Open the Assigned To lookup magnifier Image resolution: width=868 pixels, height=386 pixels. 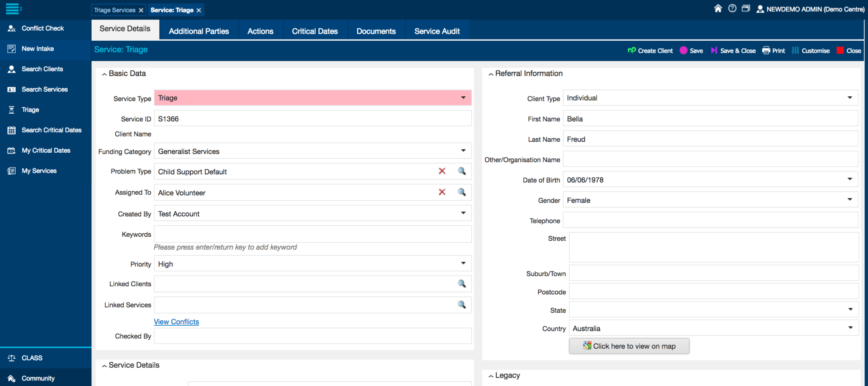coord(462,192)
